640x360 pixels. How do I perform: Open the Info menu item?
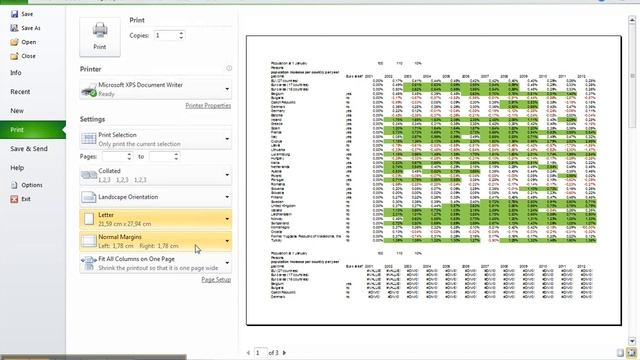pos(16,73)
